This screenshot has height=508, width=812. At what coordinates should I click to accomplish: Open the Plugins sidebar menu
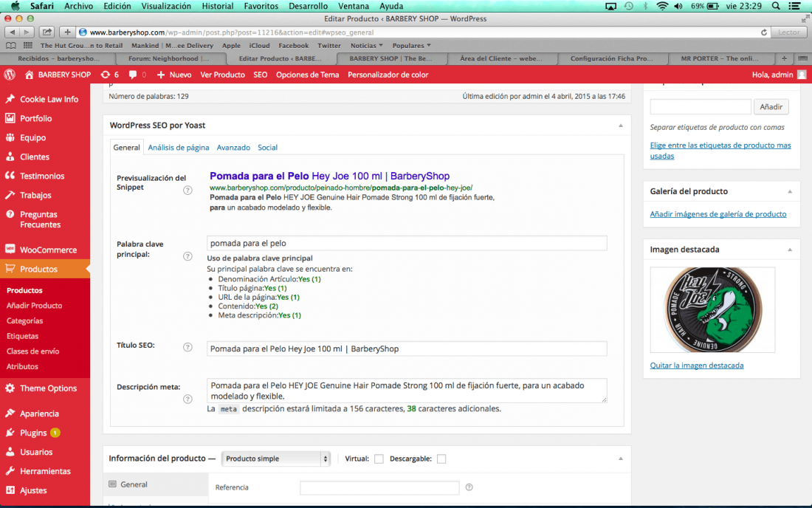click(x=33, y=433)
